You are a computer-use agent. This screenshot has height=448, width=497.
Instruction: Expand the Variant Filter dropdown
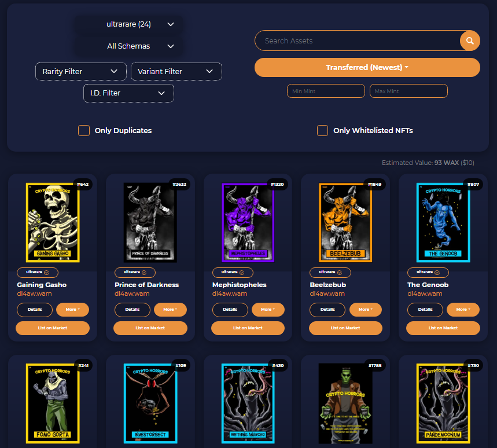click(x=176, y=71)
